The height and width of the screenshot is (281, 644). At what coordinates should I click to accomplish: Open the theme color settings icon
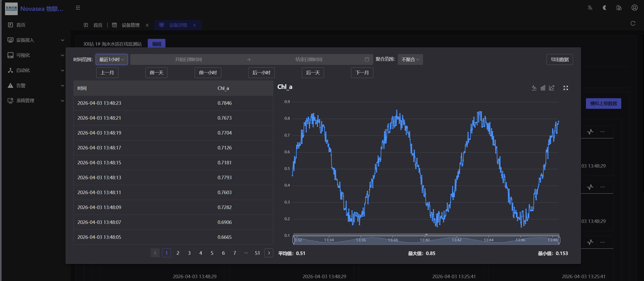tap(618, 8)
